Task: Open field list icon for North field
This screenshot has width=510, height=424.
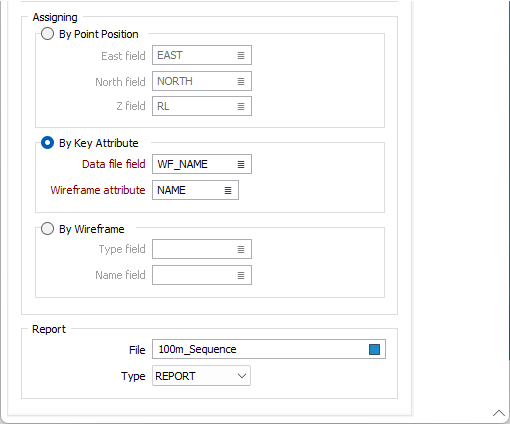Action: click(241, 81)
